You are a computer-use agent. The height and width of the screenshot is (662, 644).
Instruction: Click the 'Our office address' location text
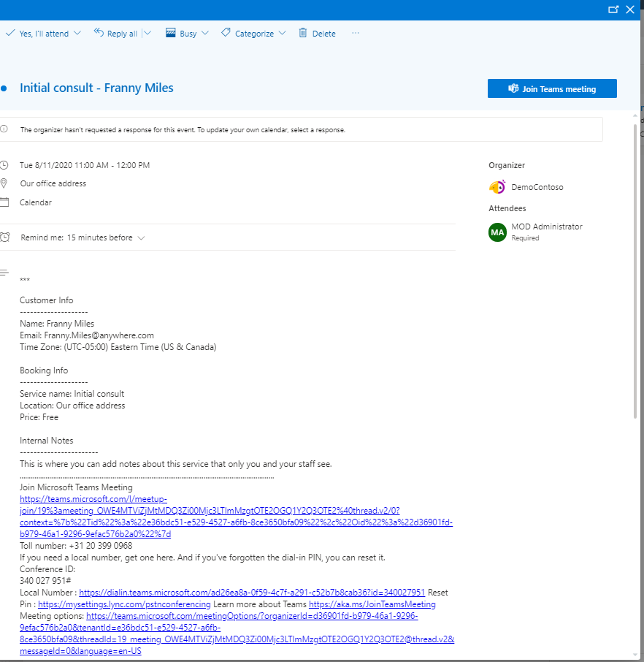[53, 183]
